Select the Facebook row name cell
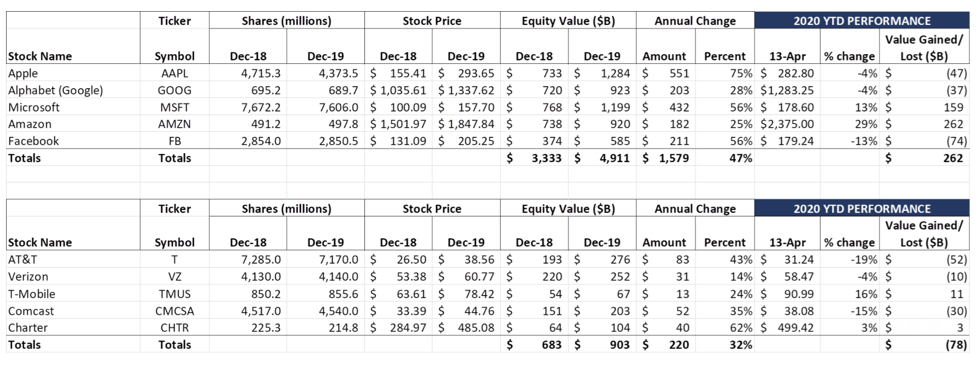Screen dimensions: 980x367 click(x=33, y=141)
